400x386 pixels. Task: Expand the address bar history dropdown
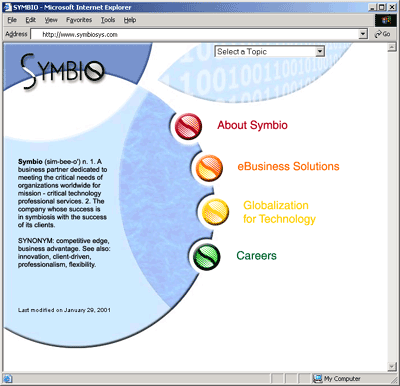(363, 34)
